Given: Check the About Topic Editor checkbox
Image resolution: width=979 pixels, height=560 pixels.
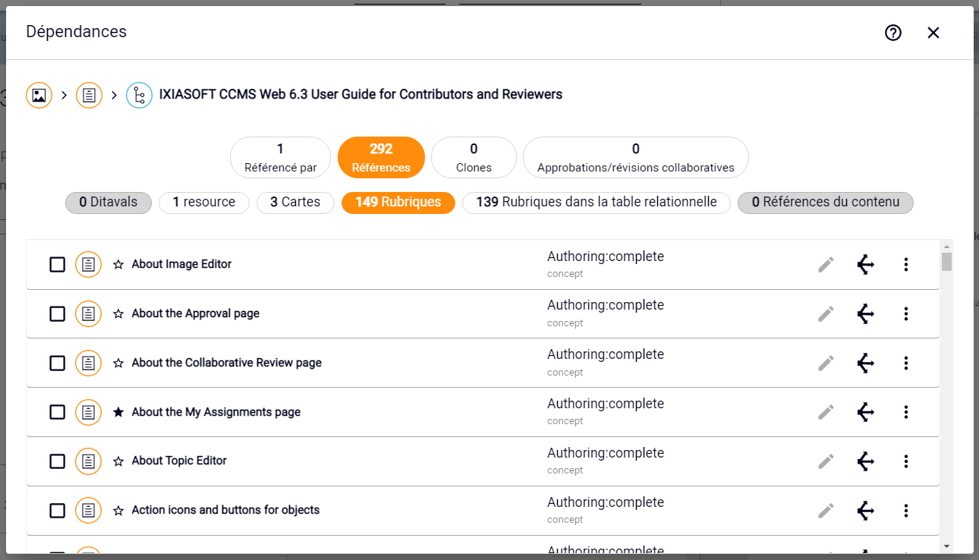Looking at the screenshot, I should (x=57, y=461).
